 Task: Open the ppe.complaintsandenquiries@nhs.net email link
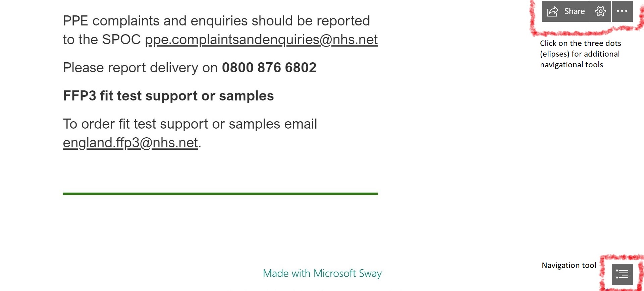click(261, 40)
